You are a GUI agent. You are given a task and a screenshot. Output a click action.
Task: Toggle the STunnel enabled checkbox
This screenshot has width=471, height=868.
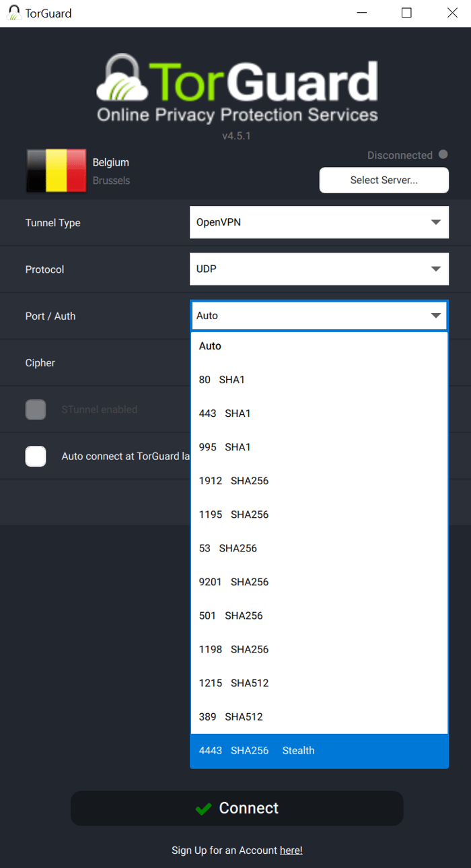(36, 409)
